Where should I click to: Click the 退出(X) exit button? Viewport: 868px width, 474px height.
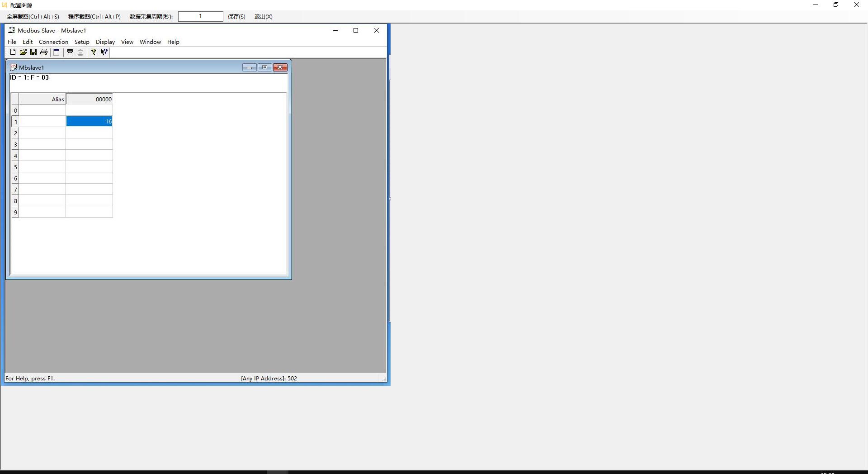[x=263, y=17]
